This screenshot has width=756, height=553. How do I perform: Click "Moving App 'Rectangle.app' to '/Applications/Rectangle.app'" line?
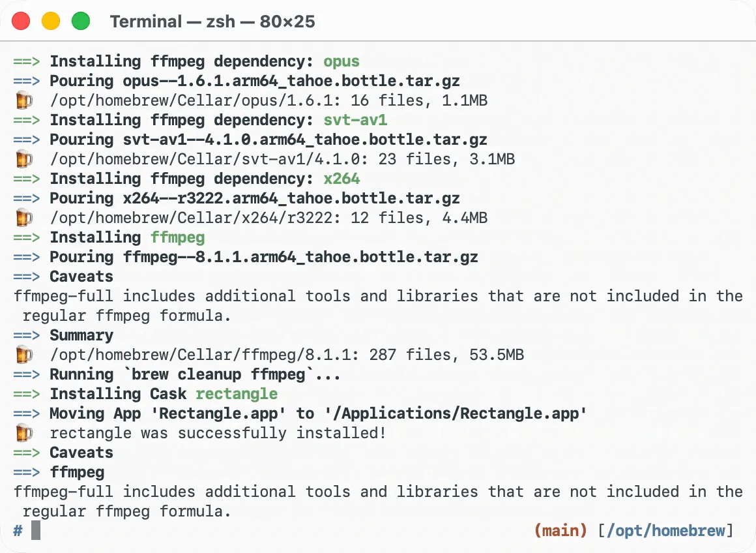tap(318, 413)
